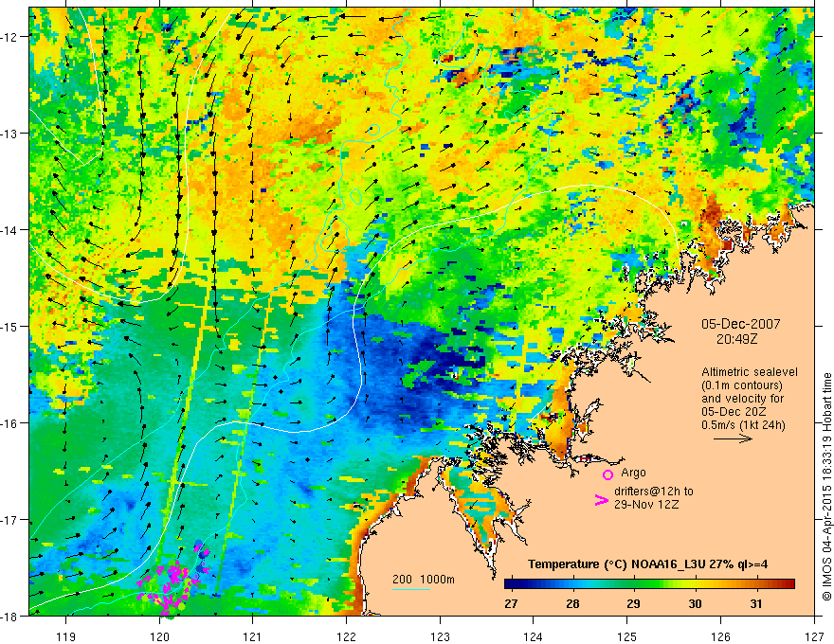Image resolution: width=834 pixels, height=644 pixels.
Task: Click longitude axis label 127
Action: tap(814, 636)
